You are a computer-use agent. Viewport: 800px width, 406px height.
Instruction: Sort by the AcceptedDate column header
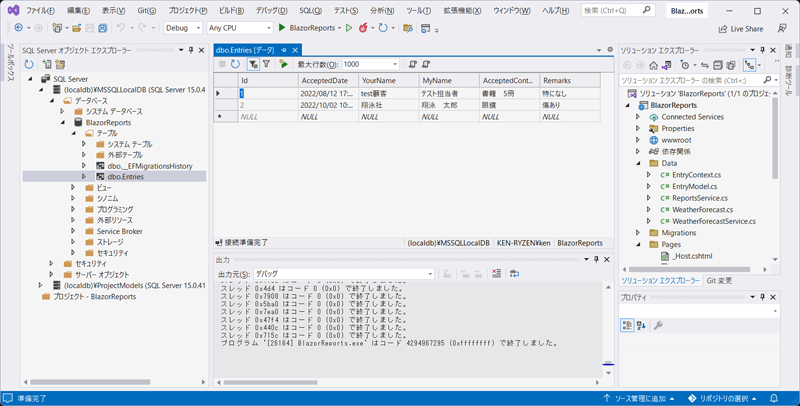tap(328, 81)
